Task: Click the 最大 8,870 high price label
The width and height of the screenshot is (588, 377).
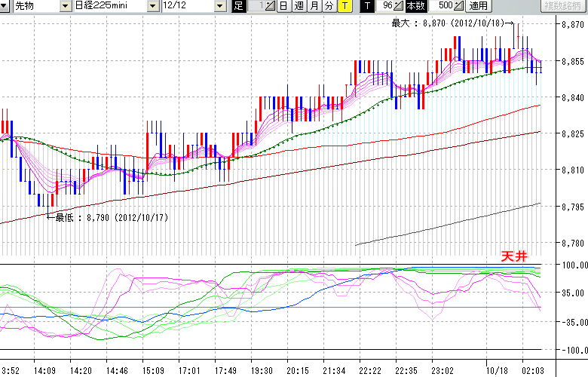Action: [448, 23]
